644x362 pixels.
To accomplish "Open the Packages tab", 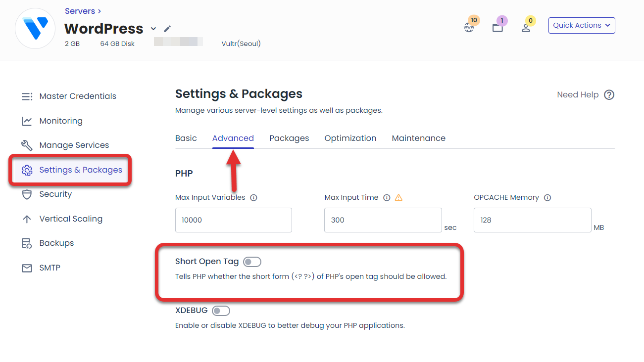I will click(289, 138).
